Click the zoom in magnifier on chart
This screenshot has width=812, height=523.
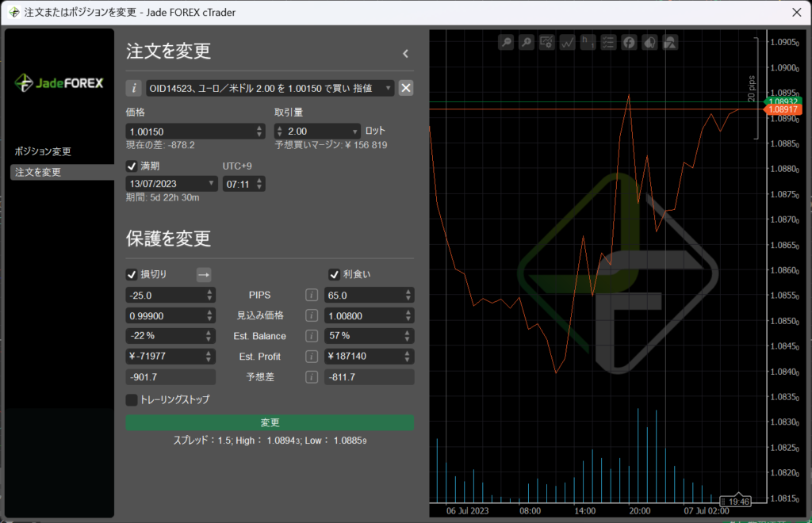(x=527, y=42)
